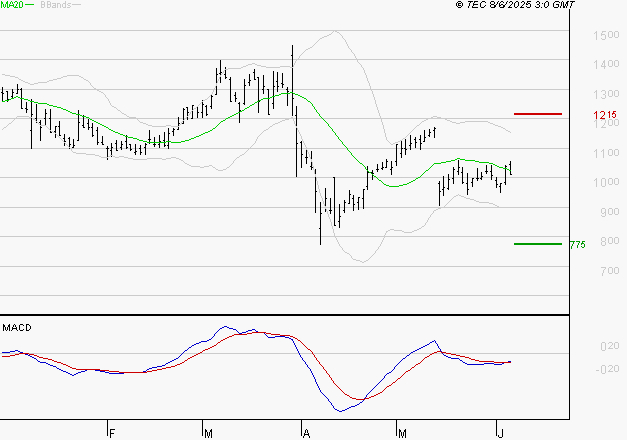Viewport: 627px width, 440px height.
Task: Click the 020 MACD axis label
Action: [x=610, y=346]
